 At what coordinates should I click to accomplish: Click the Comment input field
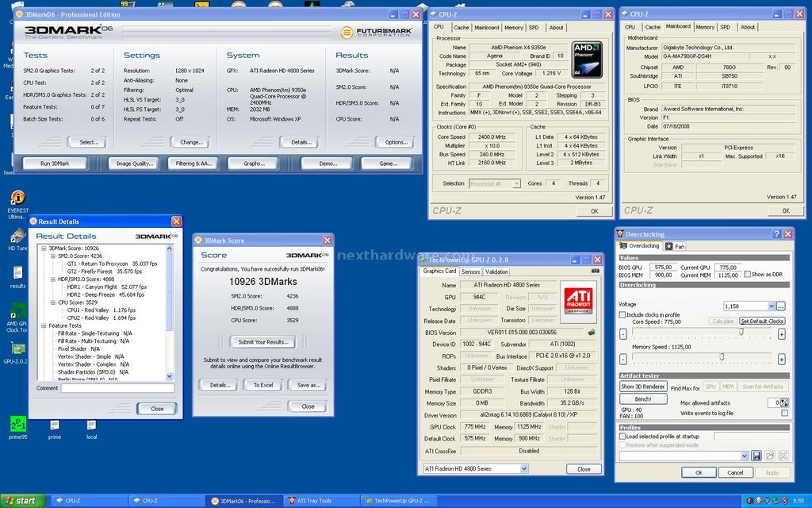click(x=117, y=388)
